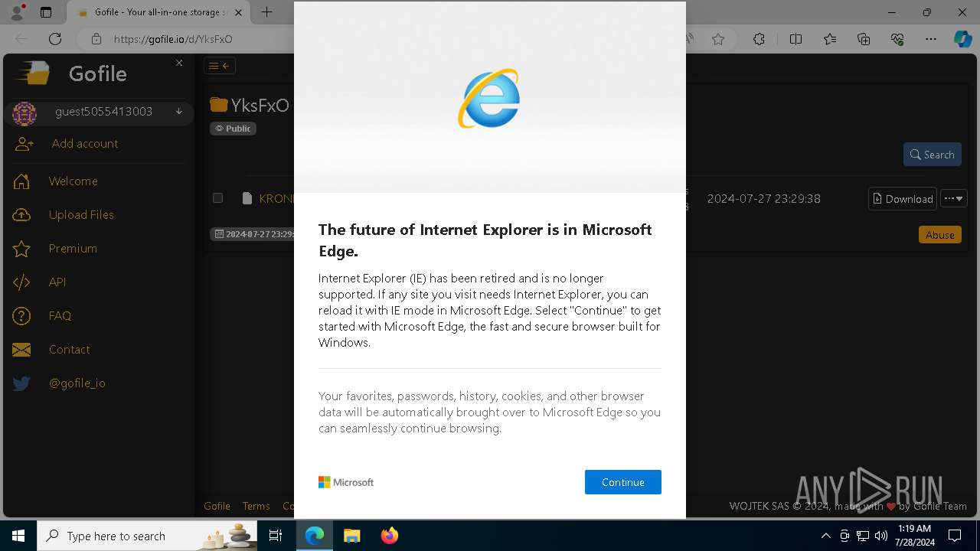Click the Gofile footer link
Image resolution: width=980 pixels, height=551 pixels.
(x=217, y=506)
